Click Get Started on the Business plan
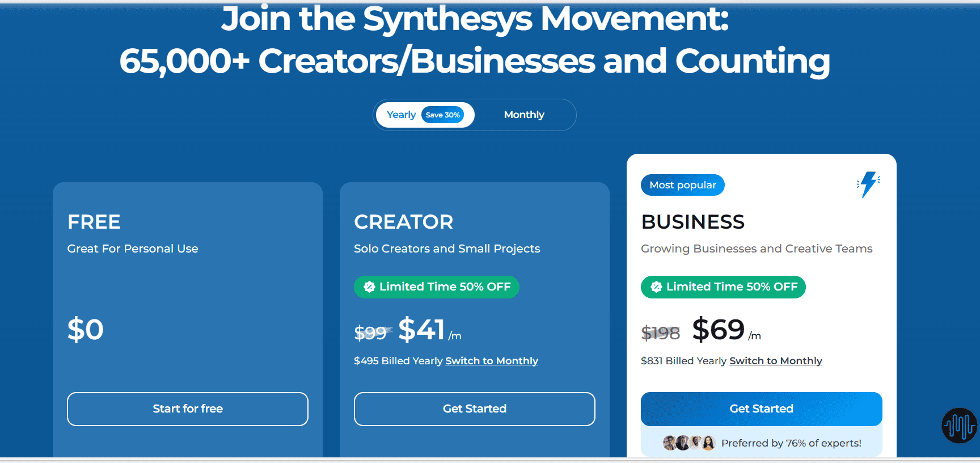Image resolution: width=980 pixels, height=463 pixels. coord(762,409)
